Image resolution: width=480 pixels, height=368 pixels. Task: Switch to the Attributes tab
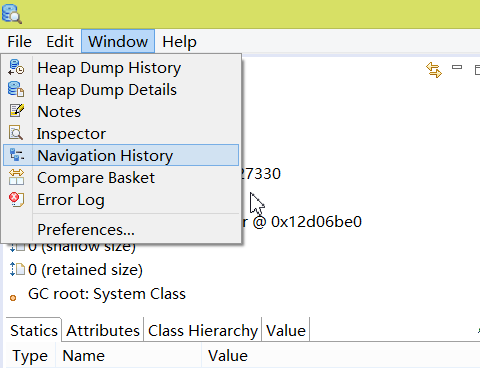coord(103,331)
